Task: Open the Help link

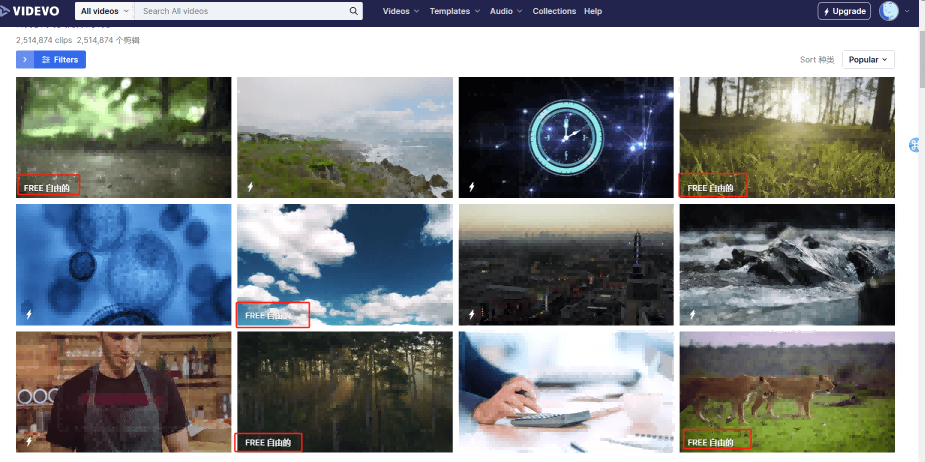Action: (x=593, y=11)
